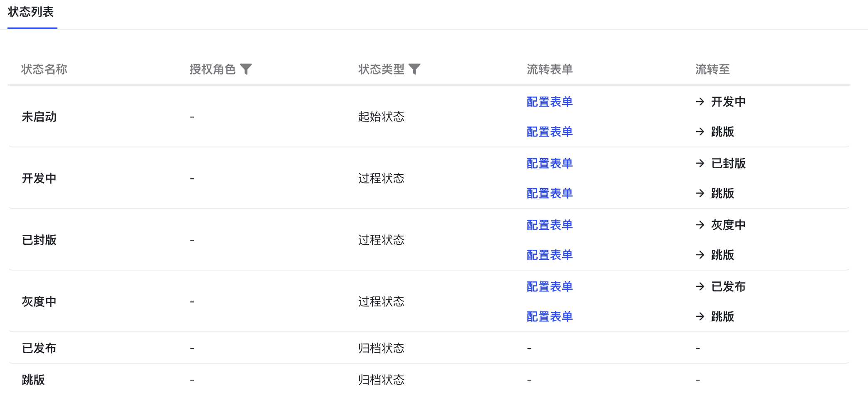This screenshot has width=868, height=393.
Task: Click the 流转至 column header
Action: pyautogui.click(x=712, y=69)
